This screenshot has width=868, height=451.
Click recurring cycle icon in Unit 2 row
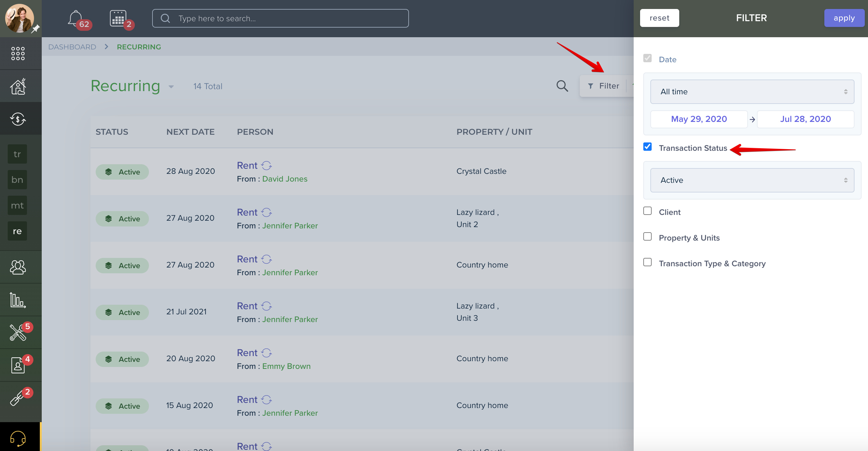[266, 212]
